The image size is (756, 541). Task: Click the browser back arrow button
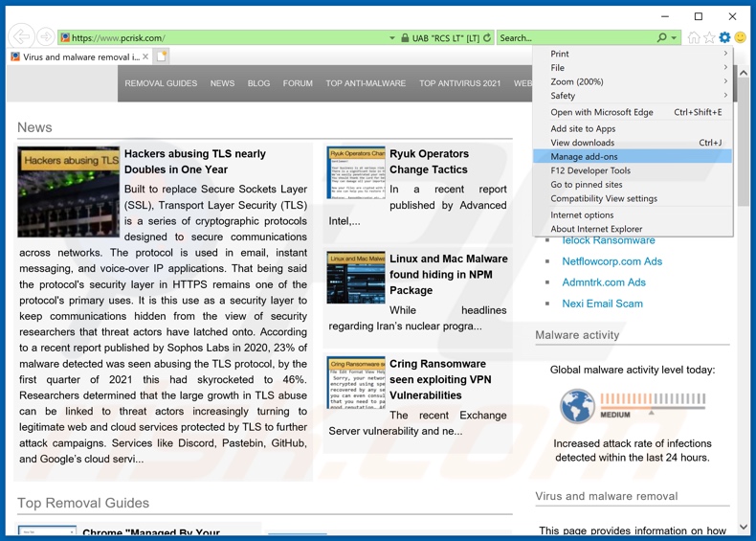coord(21,37)
